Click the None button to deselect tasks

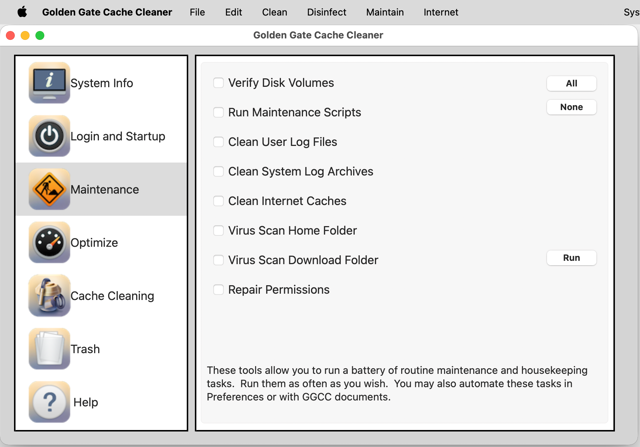point(571,107)
